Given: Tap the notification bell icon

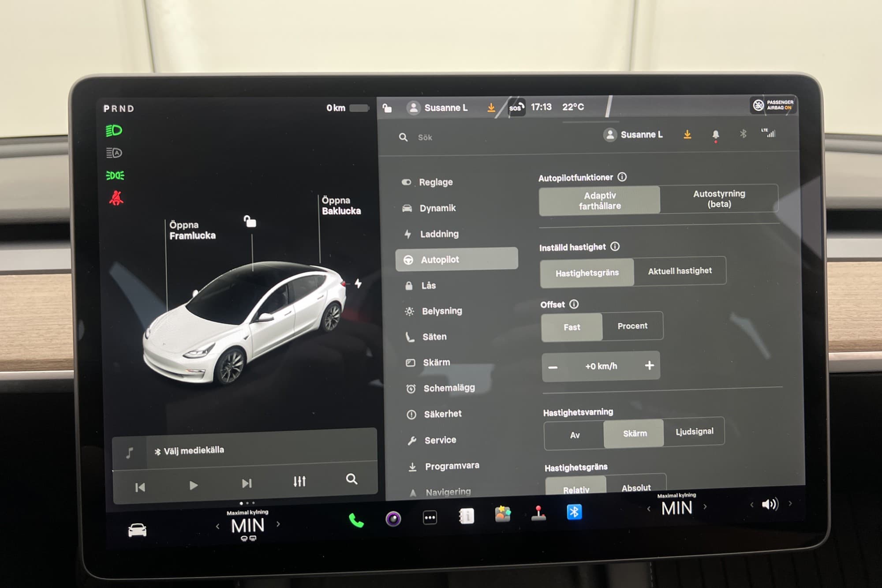Looking at the screenshot, I should tap(715, 135).
